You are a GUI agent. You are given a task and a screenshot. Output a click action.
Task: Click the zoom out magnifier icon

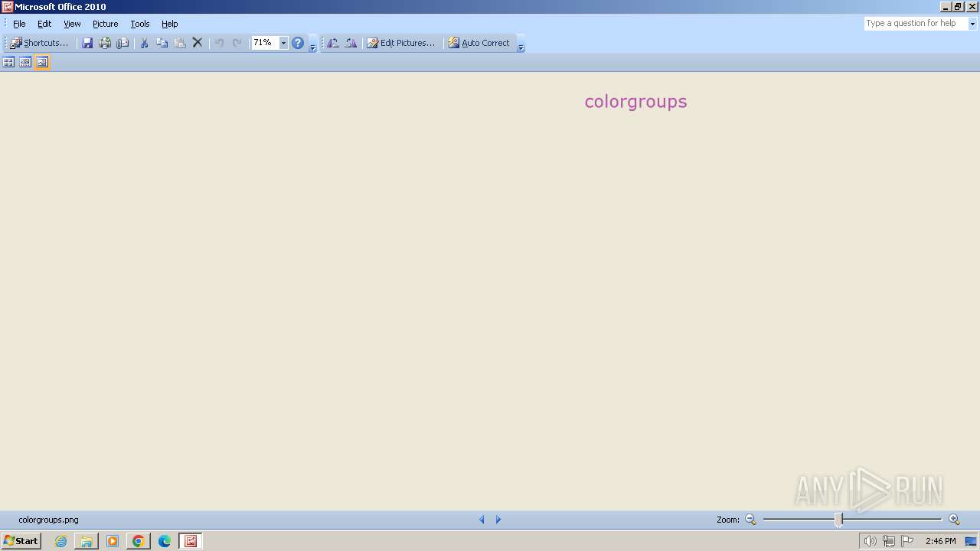click(x=750, y=520)
